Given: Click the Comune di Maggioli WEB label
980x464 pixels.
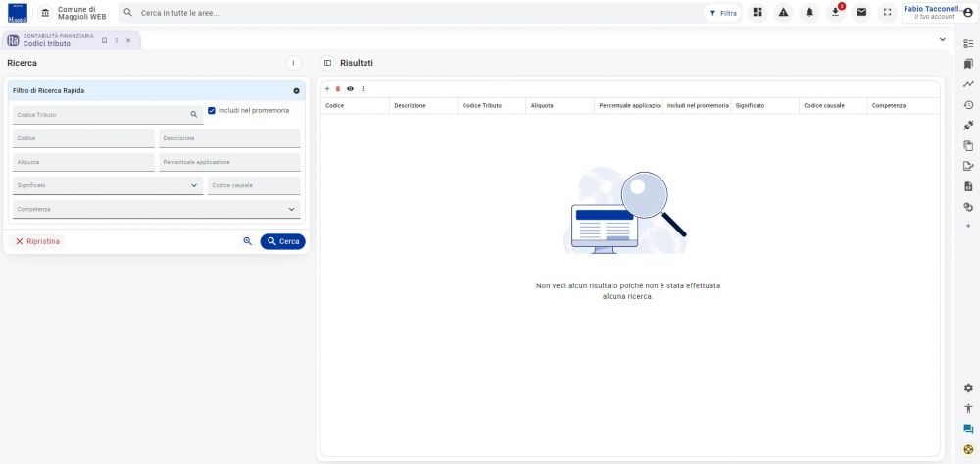Looking at the screenshot, I should pos(82,13).
